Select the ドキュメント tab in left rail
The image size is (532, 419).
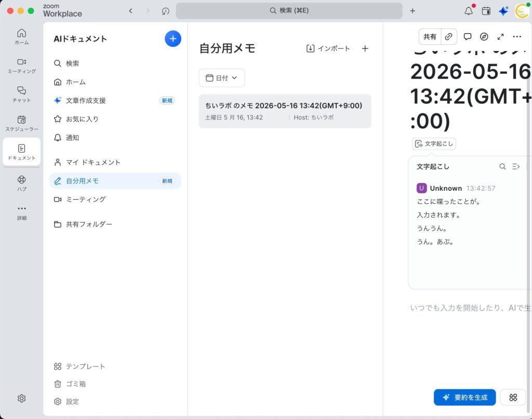pyautogui.click(x=21, y=152)
